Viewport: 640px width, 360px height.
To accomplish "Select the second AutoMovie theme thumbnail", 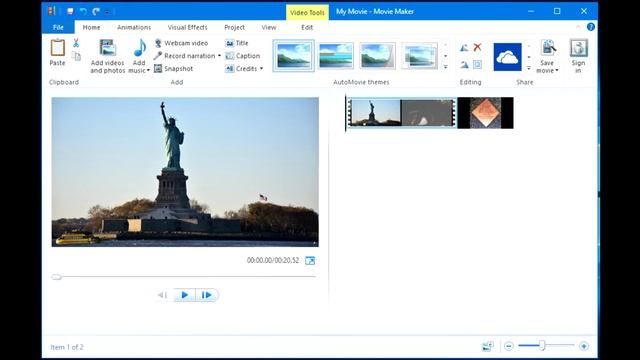I will click(336, 56).
